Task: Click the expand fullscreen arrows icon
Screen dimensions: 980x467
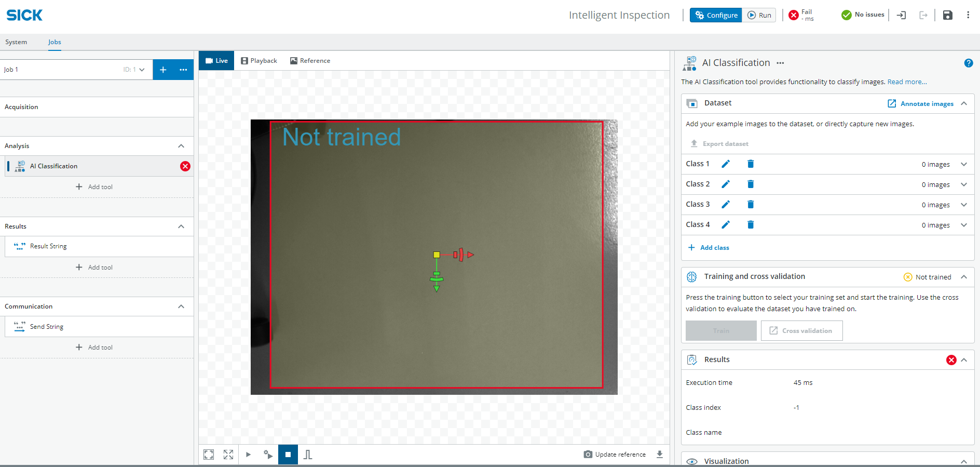Action: pos(228,455)
